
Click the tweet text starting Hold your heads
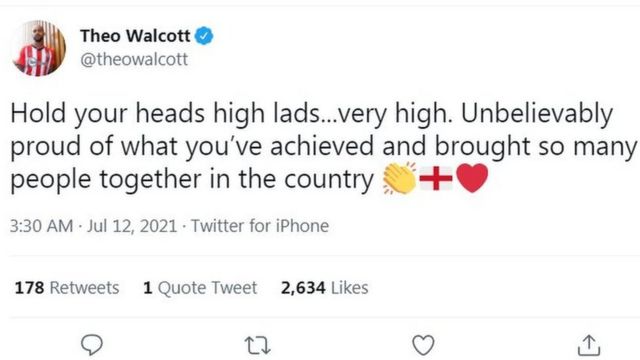point(323,146)
